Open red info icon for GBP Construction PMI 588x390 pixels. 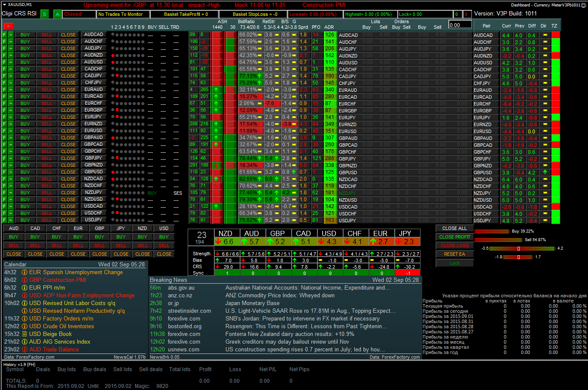point(24,280)
